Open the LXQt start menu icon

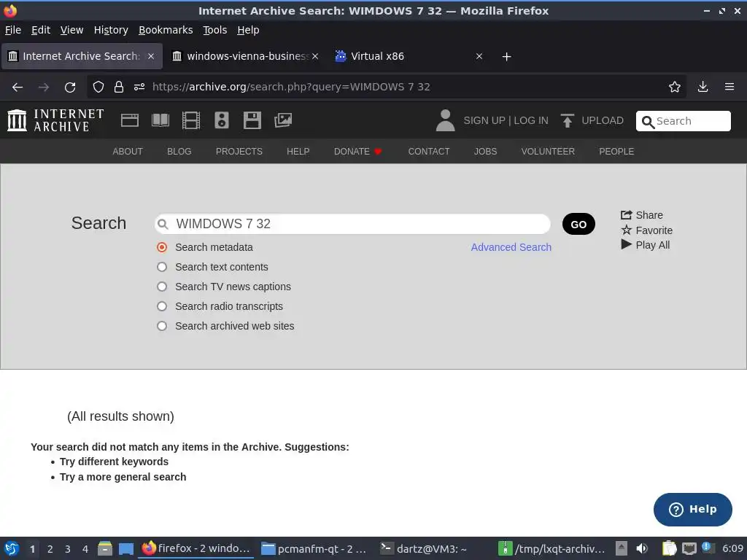click(x=12, y=548)
